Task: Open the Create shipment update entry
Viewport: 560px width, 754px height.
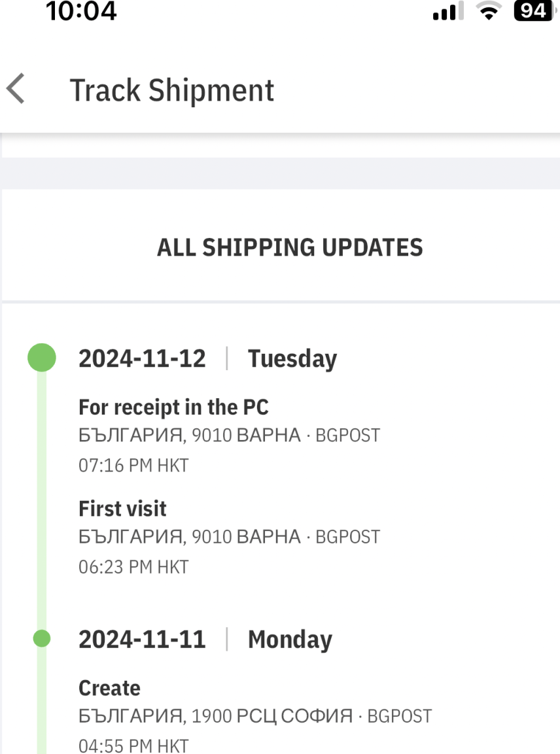Action: [x=109, y=688]
